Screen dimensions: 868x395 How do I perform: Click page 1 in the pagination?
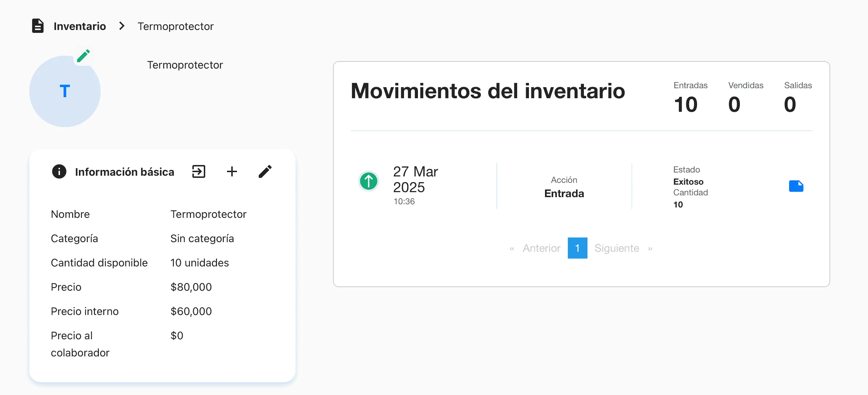pos(577,248)
